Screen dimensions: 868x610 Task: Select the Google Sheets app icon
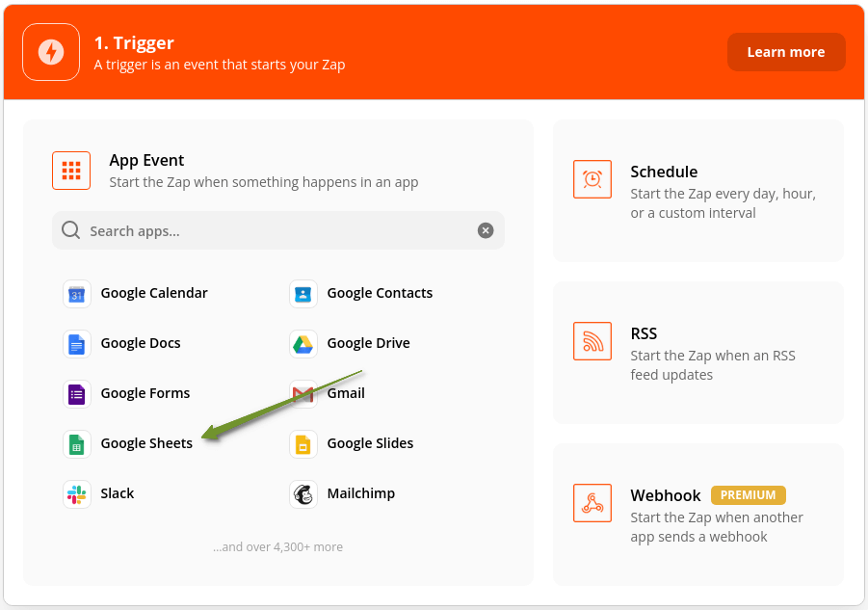click(x=77, y=443)
